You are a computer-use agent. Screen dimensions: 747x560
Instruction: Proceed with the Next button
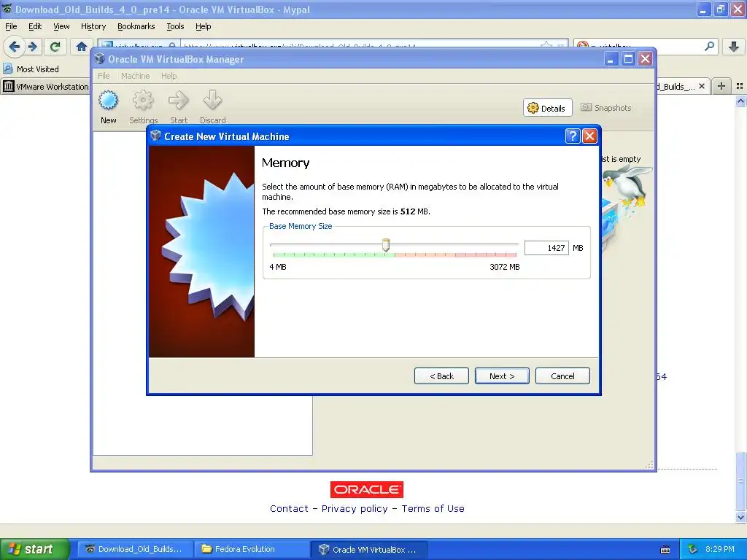point(502,376)
